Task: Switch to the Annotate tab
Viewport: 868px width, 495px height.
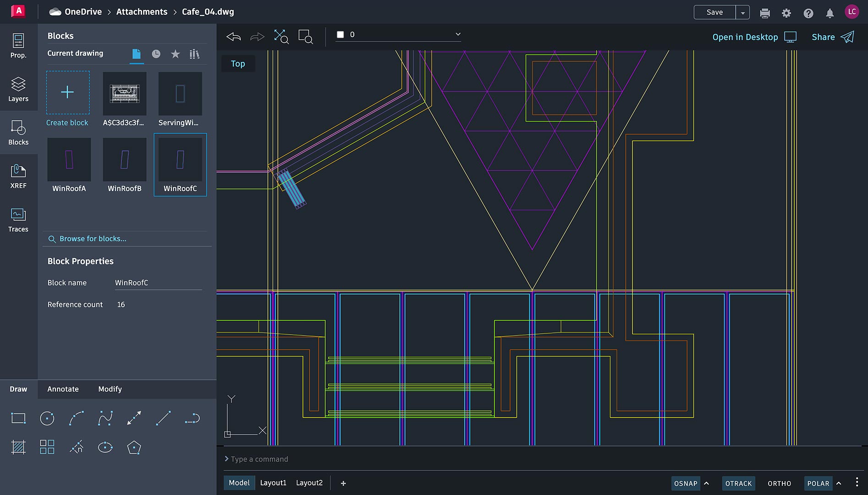Action: pos(63,389)
